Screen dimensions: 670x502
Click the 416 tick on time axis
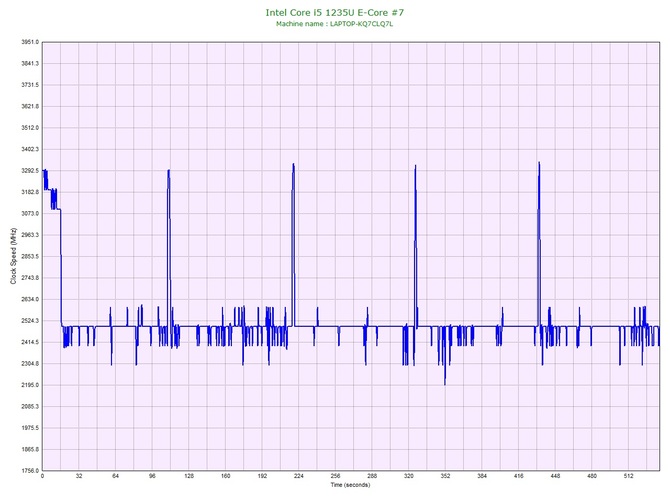click(x=519, y=476)
